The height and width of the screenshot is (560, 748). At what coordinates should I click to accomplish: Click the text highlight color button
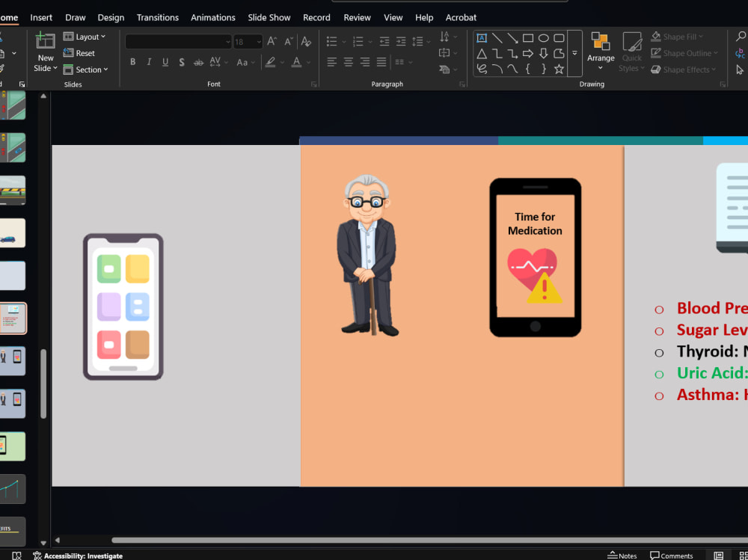click(271, 62)
